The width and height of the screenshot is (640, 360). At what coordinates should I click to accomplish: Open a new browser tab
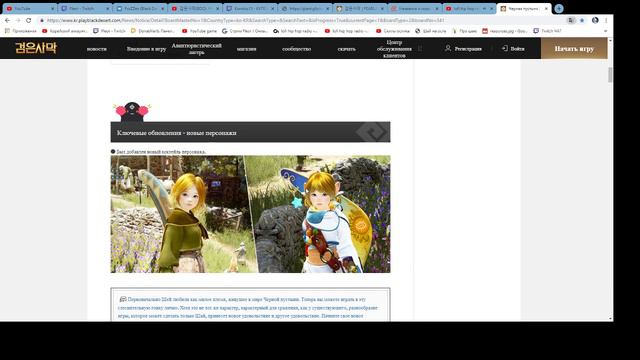(559, 8)
